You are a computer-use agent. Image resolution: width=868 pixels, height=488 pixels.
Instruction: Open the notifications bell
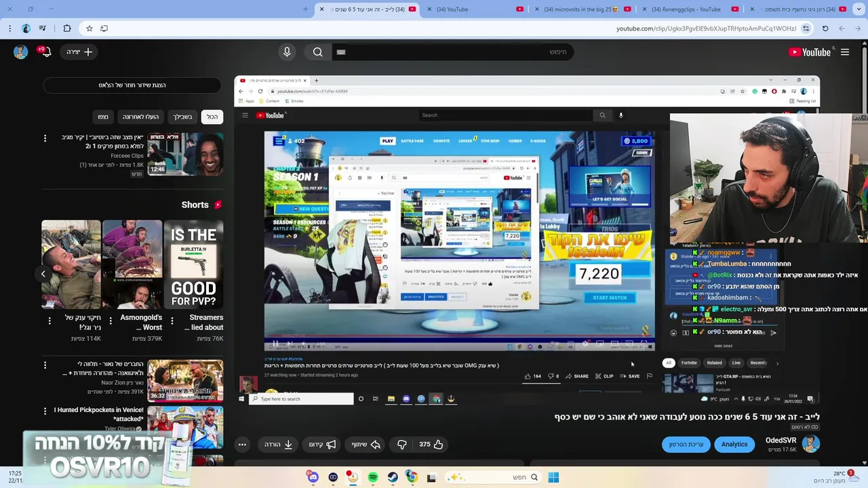tap(45, 52)
